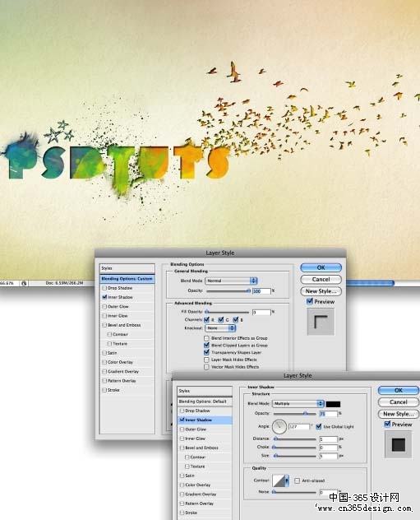
Task: Click OK in the Blending Options dialog
Action: click(321, 267)
